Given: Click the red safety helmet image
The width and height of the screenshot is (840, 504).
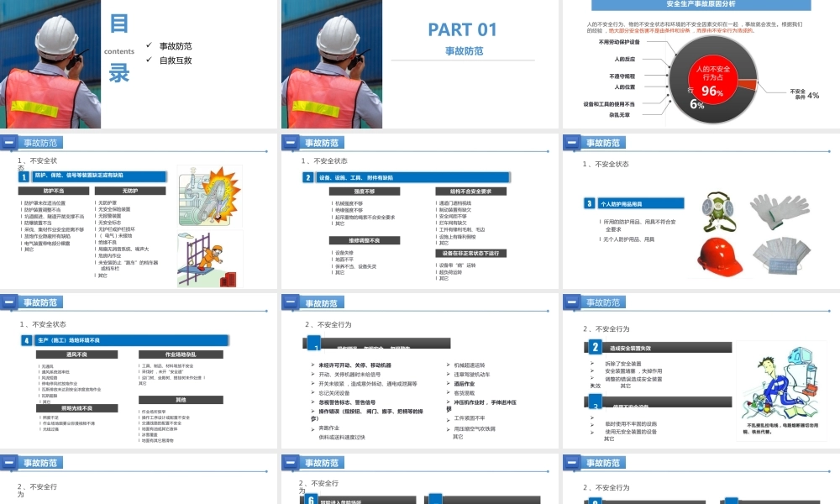Looking at the screenshot, I should point(720,256).
